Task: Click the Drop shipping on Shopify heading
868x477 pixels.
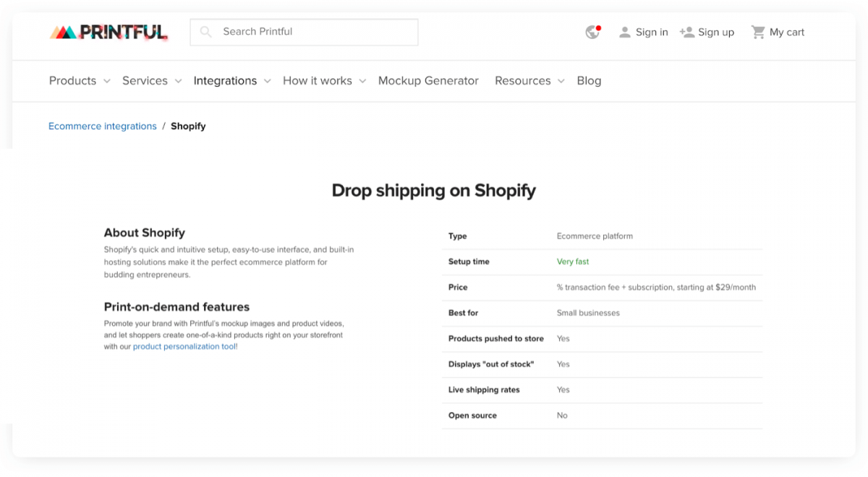Action: pos(434,191)
